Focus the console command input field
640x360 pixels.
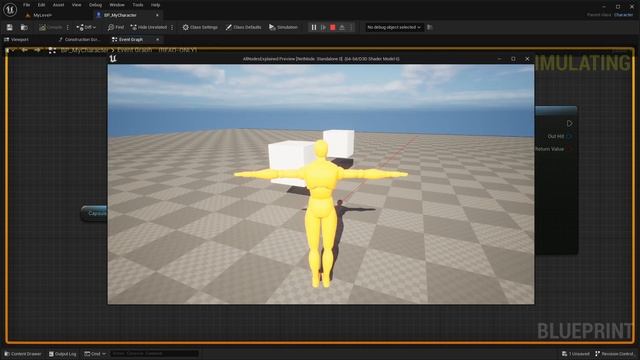[x=154, y=354]
